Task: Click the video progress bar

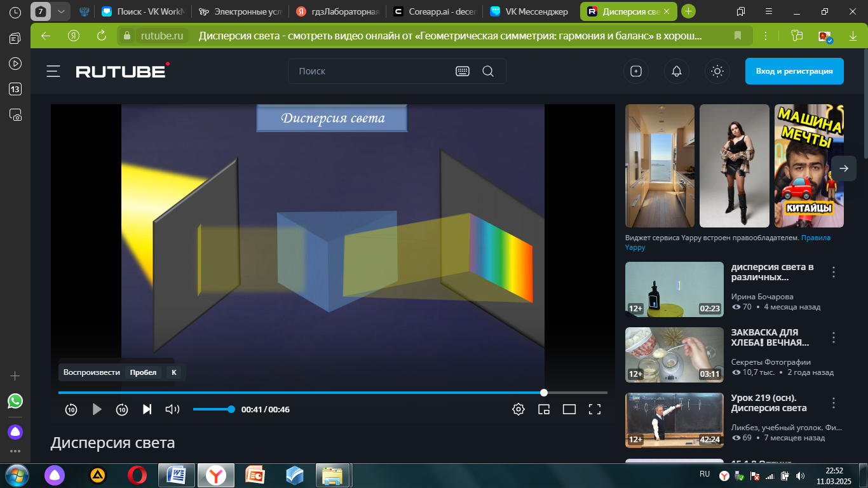Action: (333, 393)
